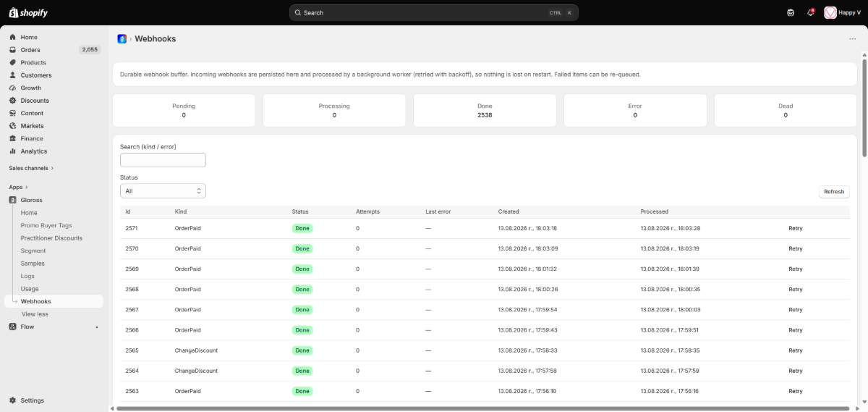Click the Gloross icon in page breadcrumb
Image resolution: width=868 pixels, height=412 pixels.
click(x=122, y=38)
